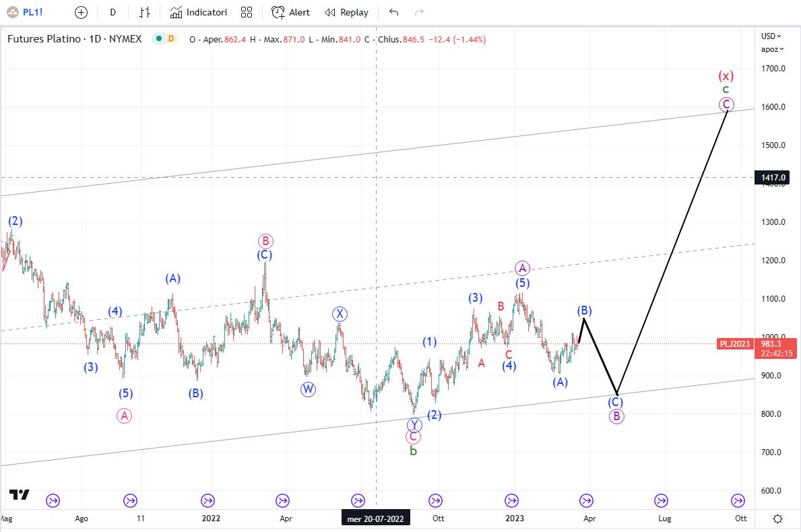Open symbol search for PL1!
The image size is (801, 532).
(x=24, y=12)
